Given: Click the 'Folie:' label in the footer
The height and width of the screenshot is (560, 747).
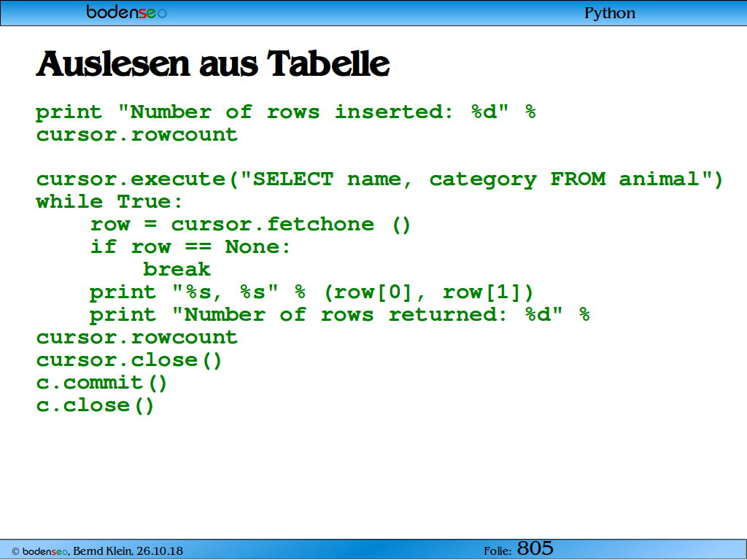Looking at the screenshot, I should [x=498, y=551].
